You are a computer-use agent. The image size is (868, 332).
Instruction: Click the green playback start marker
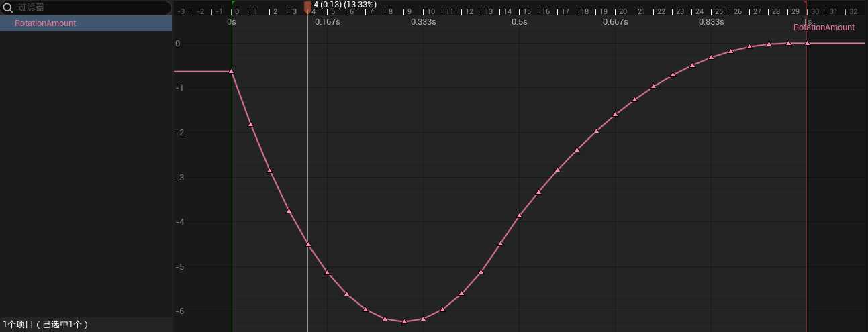tap(232, 3)
